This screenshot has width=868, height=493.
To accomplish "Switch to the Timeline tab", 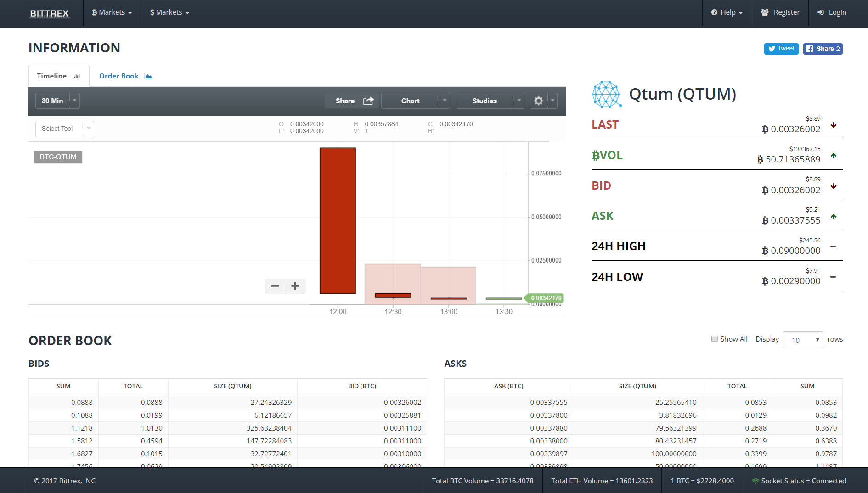I will 59,76.
